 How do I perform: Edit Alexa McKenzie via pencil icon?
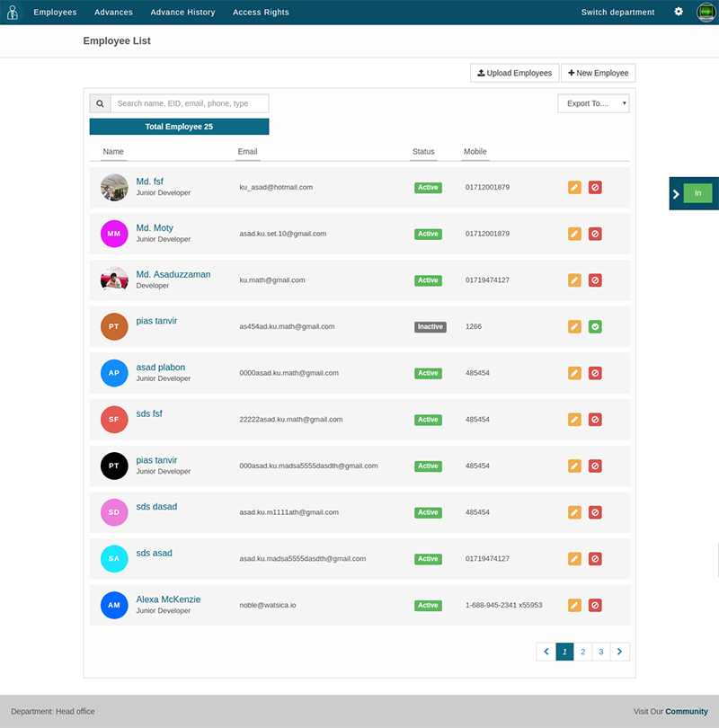(x=574, y=605)
